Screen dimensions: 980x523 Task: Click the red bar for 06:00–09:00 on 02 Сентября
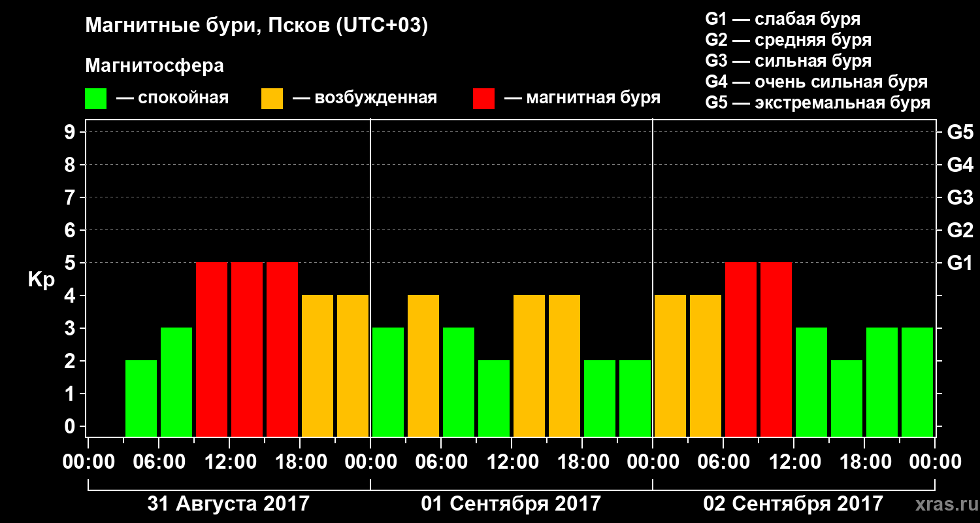pyautogui.click(x=741, y=350)
